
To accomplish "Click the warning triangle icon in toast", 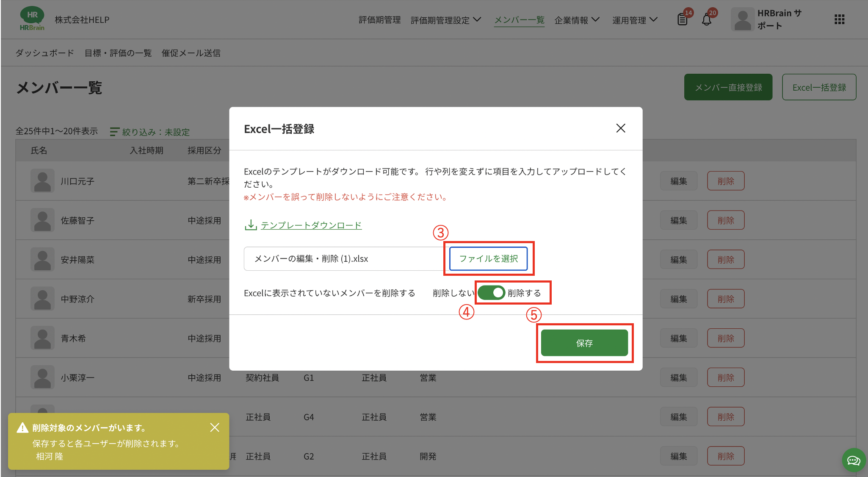I will pos(22,428).
